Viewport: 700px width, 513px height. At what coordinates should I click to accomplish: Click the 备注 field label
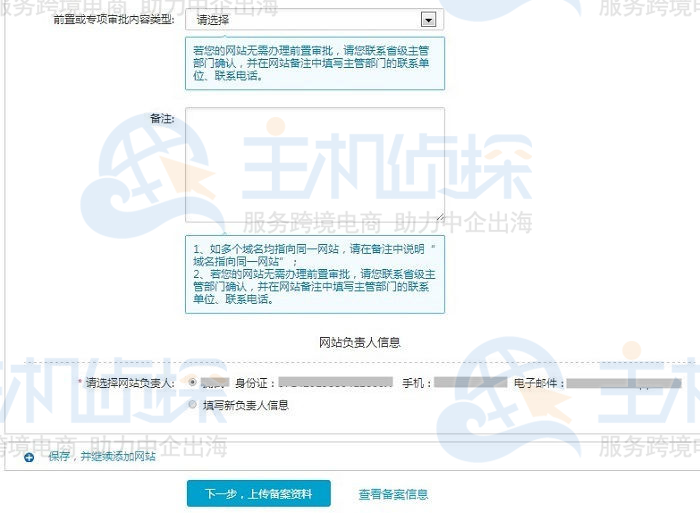(162, 118)
